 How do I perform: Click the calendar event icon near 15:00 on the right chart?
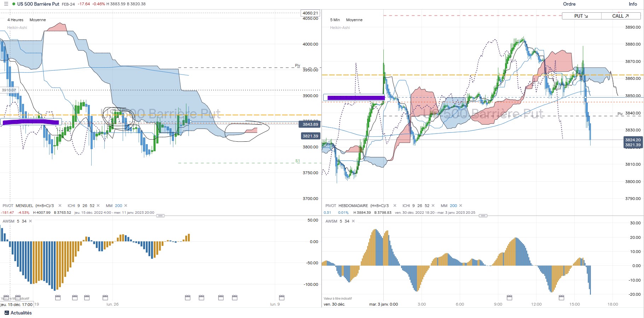(x=561, y=298)
